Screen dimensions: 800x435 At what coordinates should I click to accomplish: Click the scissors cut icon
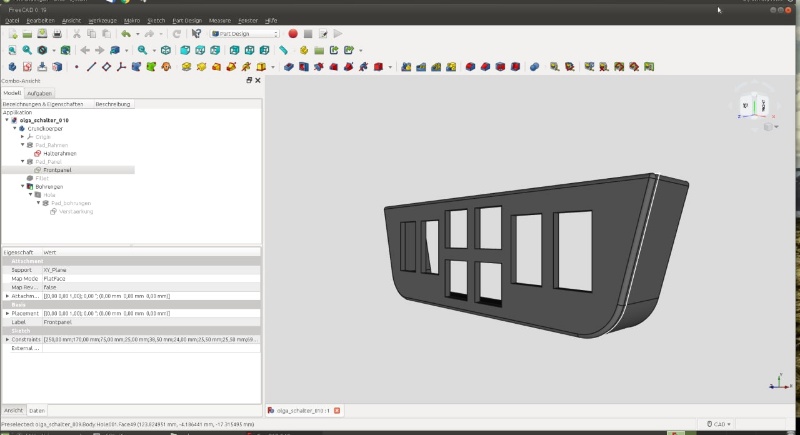(x=76, y=33)
